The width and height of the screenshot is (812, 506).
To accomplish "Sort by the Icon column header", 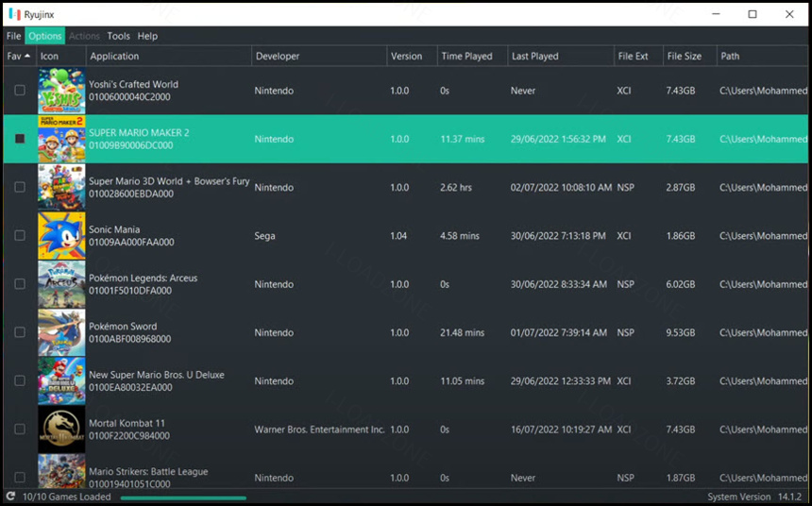I will (x=61, y=56).
